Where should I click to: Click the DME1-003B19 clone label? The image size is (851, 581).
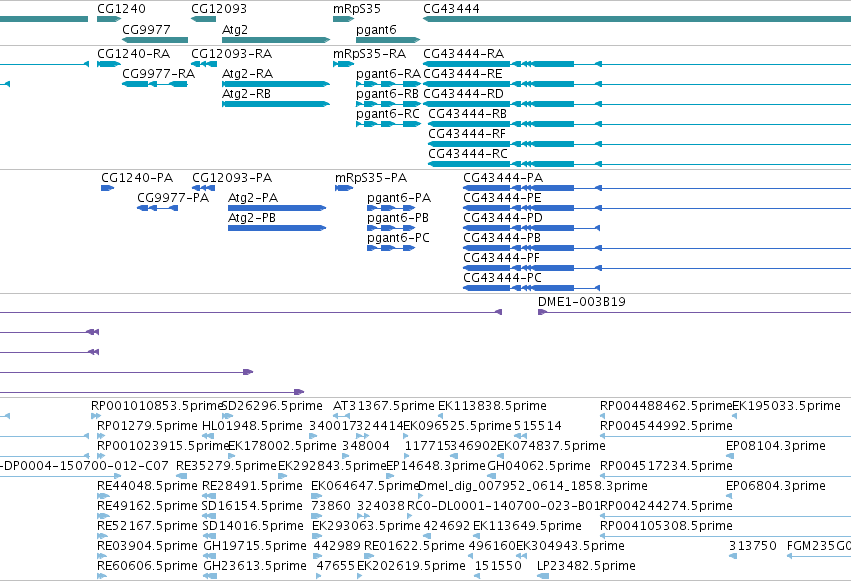point(582,302)
